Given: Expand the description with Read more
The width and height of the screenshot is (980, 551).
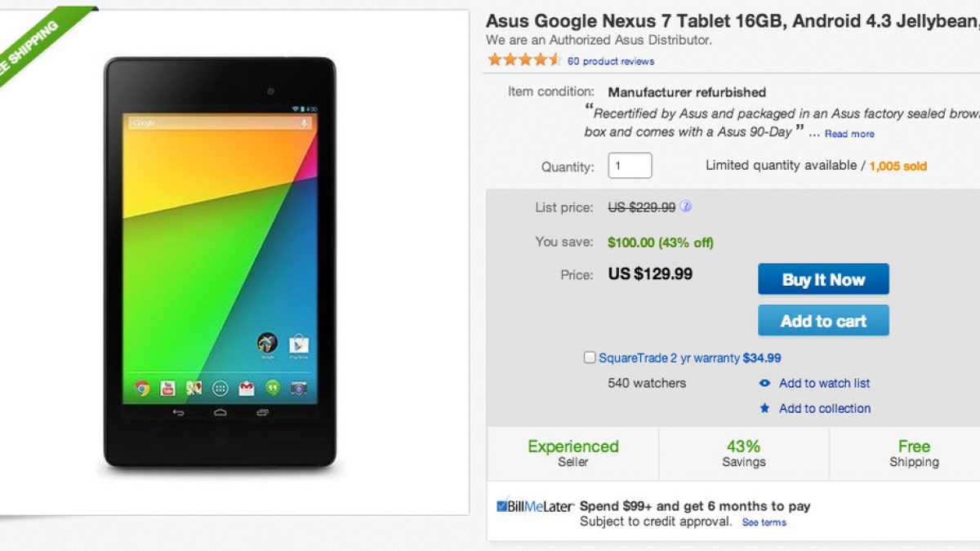Looking at the screenshot, I should pos(849,134).
